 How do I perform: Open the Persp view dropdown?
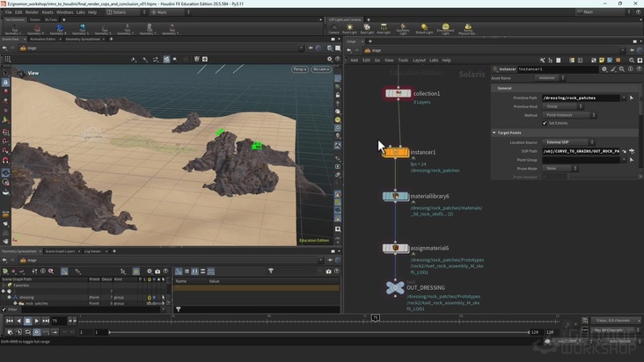pos(299,69)
